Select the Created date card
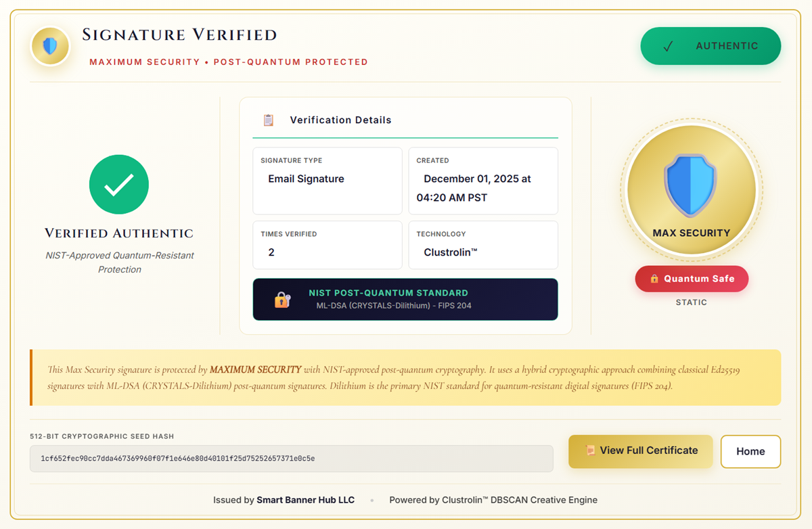 tap(483, 181)
